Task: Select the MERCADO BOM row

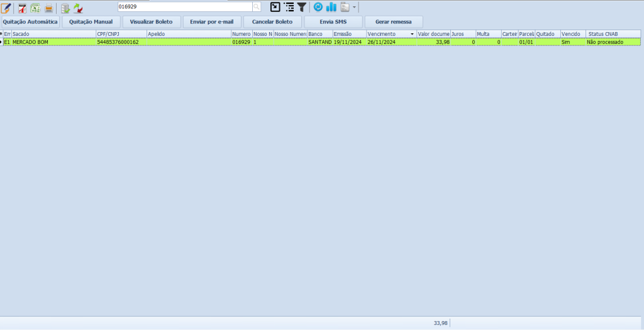Action: (x=53, y=42)
